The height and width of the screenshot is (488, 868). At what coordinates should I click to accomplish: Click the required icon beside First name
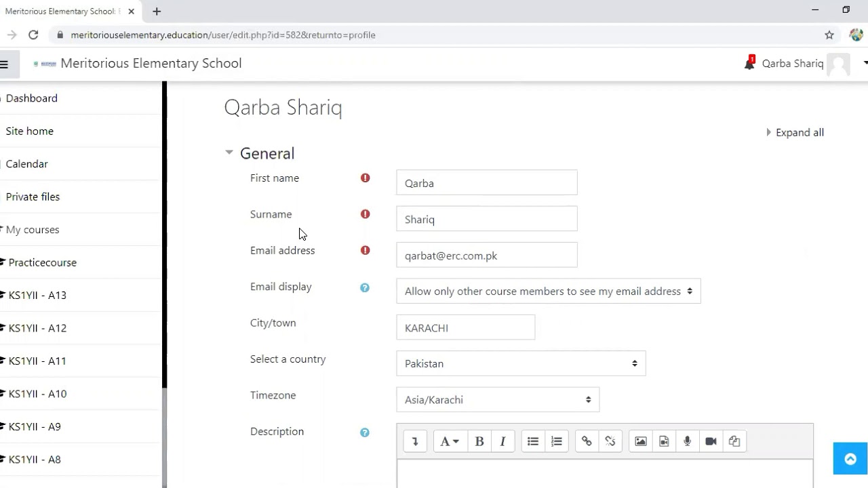tap(366, 178)
